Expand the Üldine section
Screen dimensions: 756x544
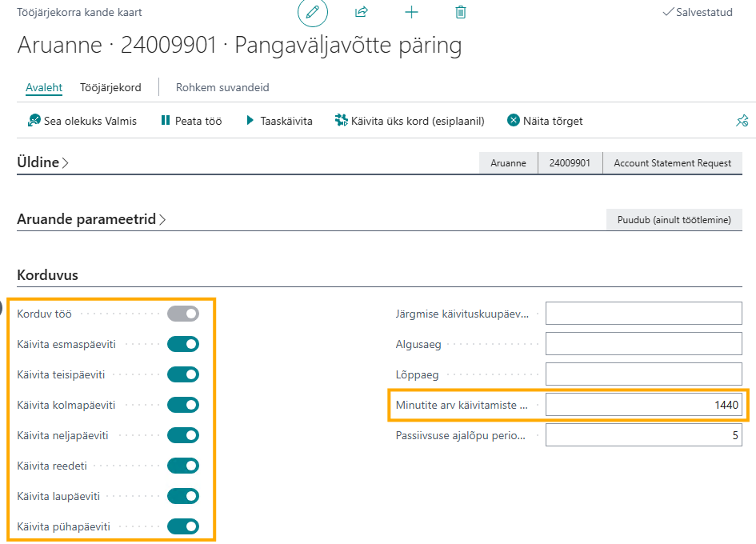43,162
